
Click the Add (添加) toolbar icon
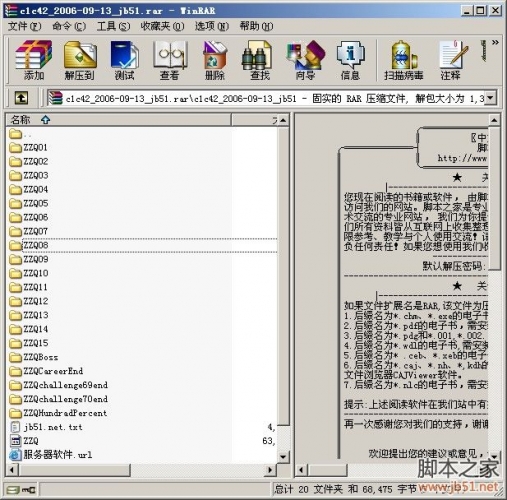pyautogui.click(x=34, y=60)
